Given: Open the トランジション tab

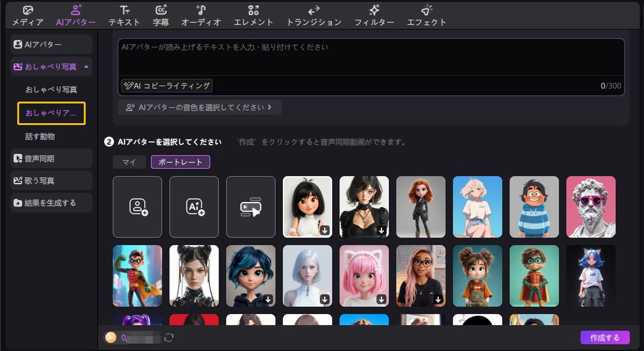Looking at the screenshot, I should pos(314,16).
